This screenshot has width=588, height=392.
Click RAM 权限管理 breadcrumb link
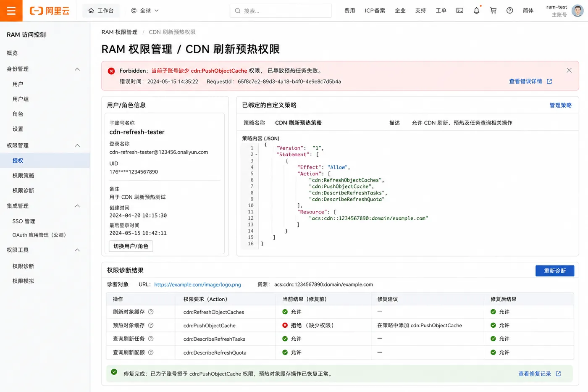pyautogui.click(x=119, y=32)
